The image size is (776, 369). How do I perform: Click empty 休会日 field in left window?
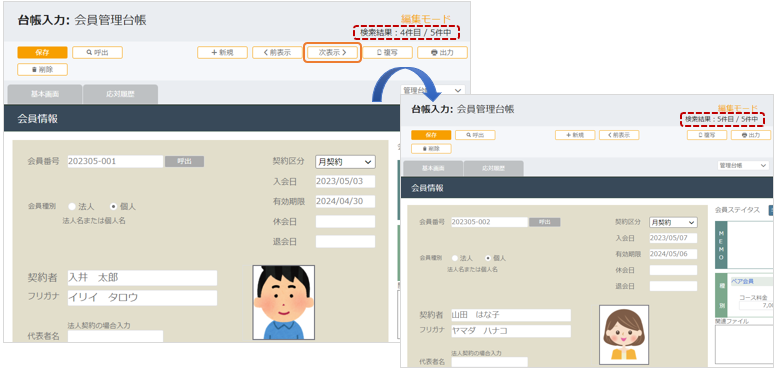pos(345,222)
